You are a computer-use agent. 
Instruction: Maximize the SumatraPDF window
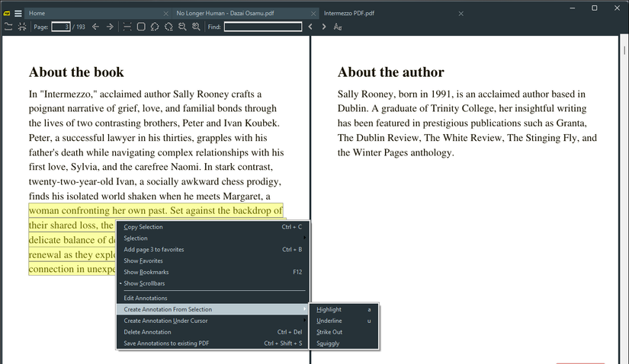pyautogui.click(x=595, y=8)
